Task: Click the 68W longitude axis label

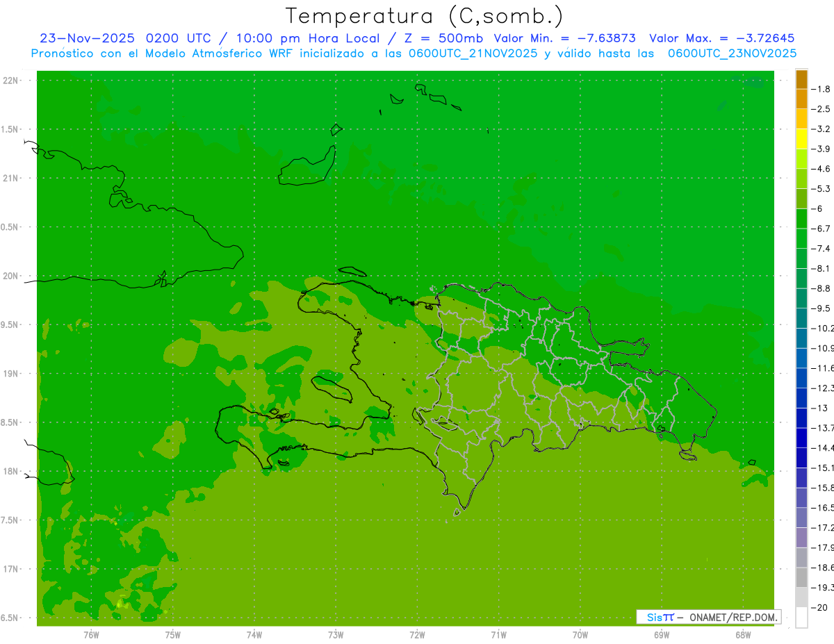Action: 743,635
